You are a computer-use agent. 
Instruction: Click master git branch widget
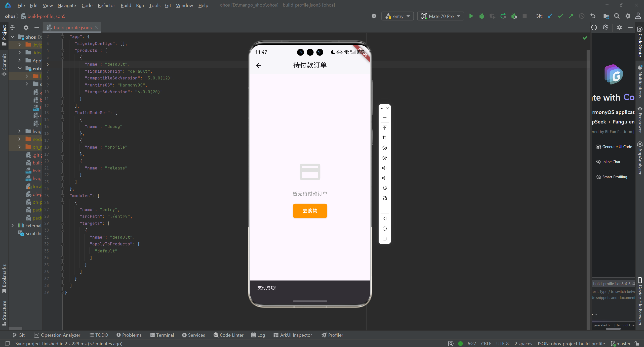pos(621,344)
